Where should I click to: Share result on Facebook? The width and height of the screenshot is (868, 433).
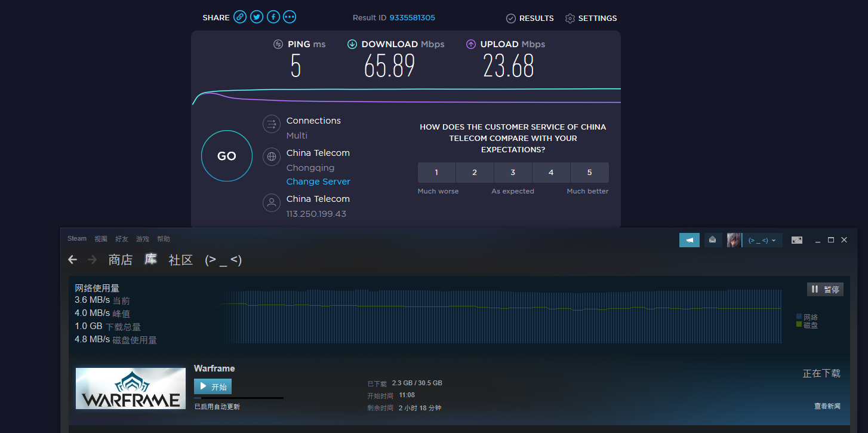point(273,17)
